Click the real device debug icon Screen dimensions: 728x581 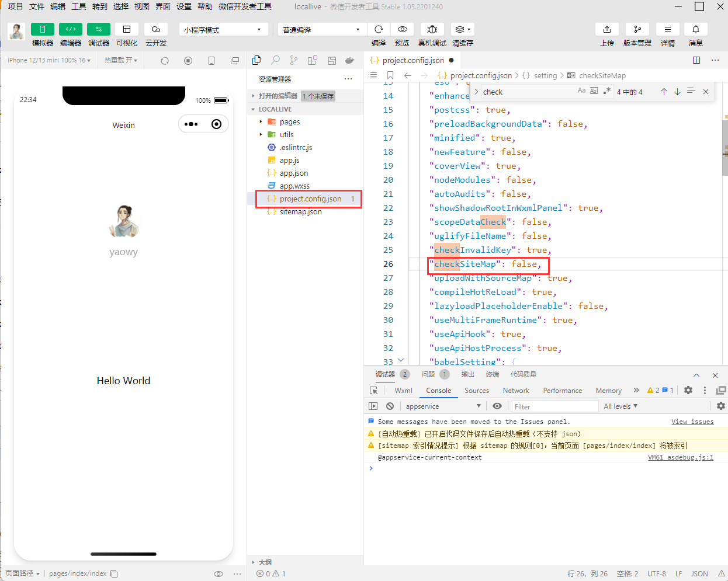pyautogui.click(x=432, y=29)
